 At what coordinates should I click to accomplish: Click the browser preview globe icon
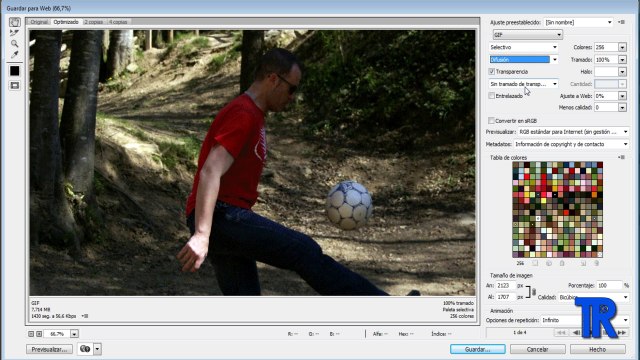[85, 349]
